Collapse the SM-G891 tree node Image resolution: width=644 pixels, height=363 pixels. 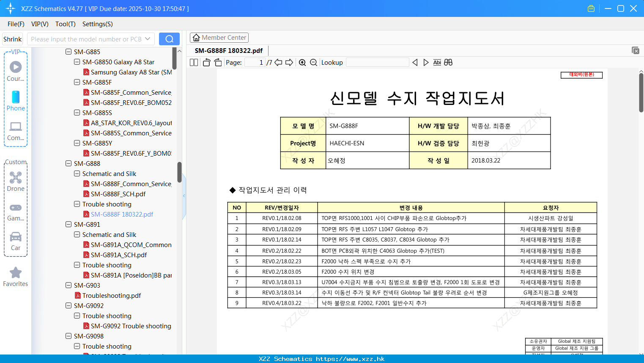(69, 224)
